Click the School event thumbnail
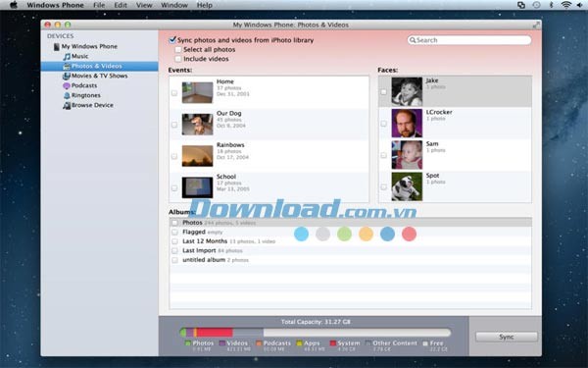The height and width of the screenshot is (368, 588). 197,187
